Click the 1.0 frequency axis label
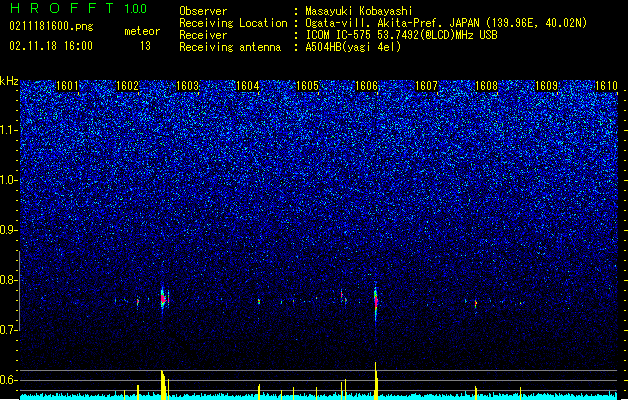Screen dimensions: 629x400 point(9,180)
